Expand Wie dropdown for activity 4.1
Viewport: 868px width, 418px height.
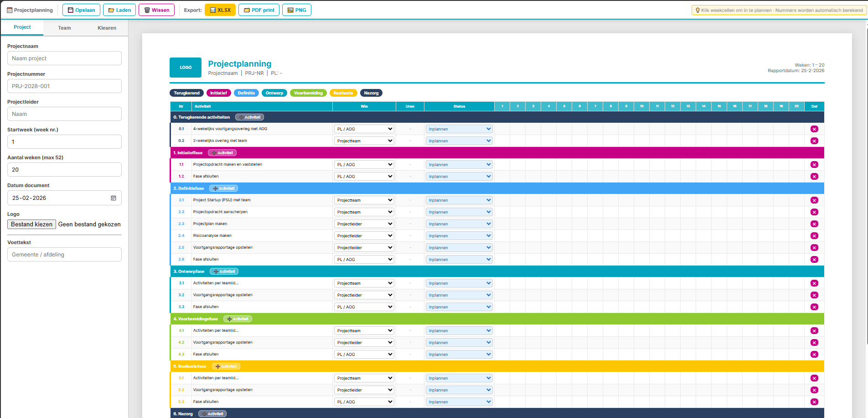coord(364,331)
